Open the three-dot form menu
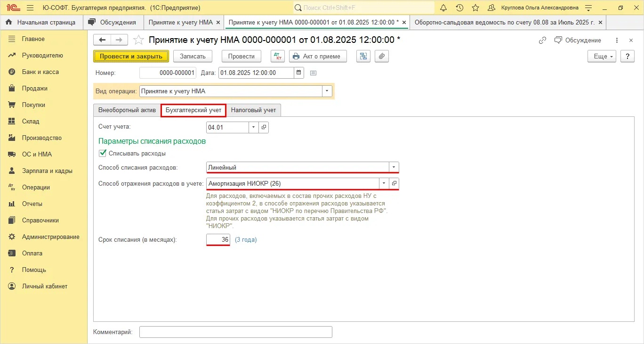This screenshot has width=644, height=344. 617,40
